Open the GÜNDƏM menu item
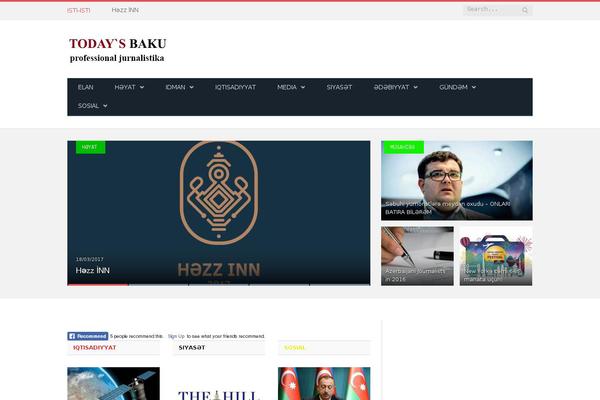 point(453,87)
